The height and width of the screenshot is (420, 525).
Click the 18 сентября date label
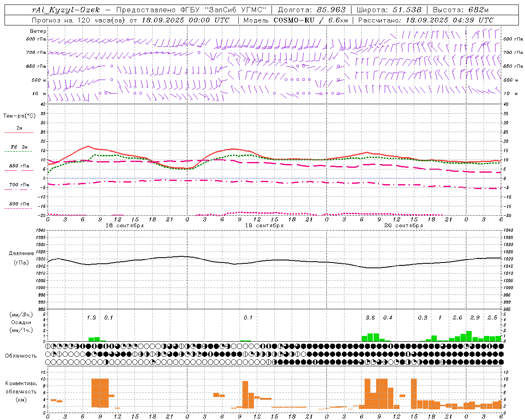tap(125, 226)
